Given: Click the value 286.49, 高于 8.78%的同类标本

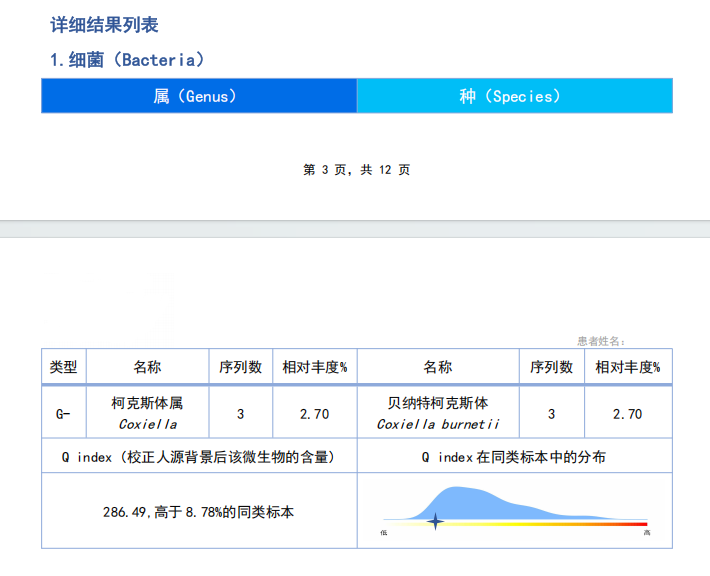Looking at the screenshot, I should click(x=198, y=512).
